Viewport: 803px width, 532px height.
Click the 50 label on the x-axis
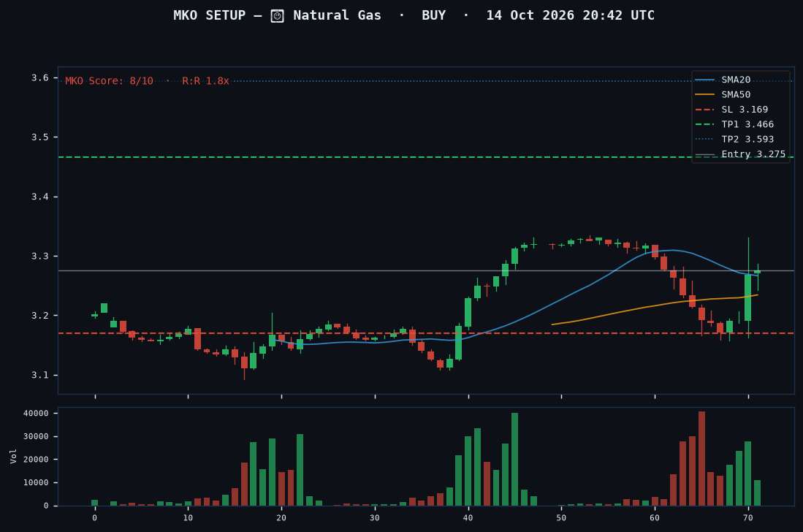coord(561,517)
